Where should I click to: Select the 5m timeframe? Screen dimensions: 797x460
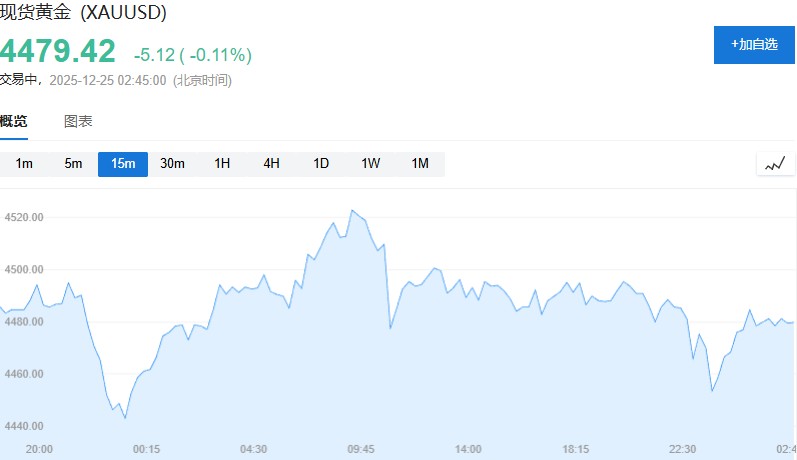(73, 164)
